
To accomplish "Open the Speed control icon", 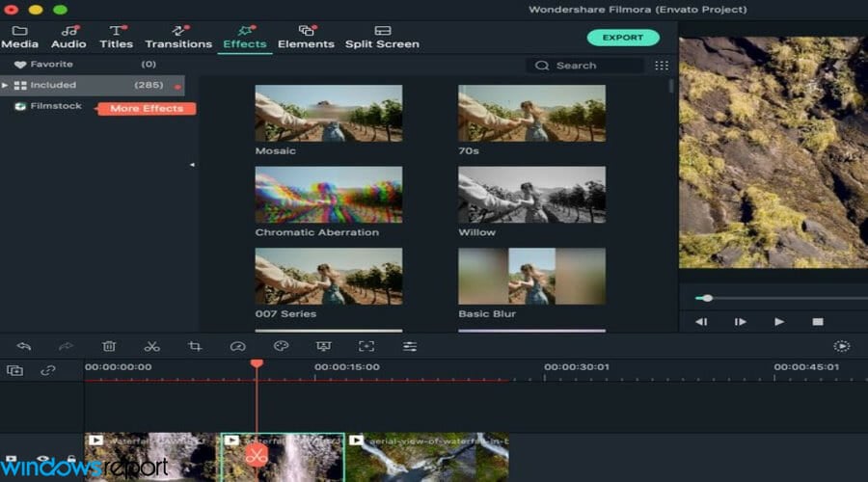I will pos(237,346).
